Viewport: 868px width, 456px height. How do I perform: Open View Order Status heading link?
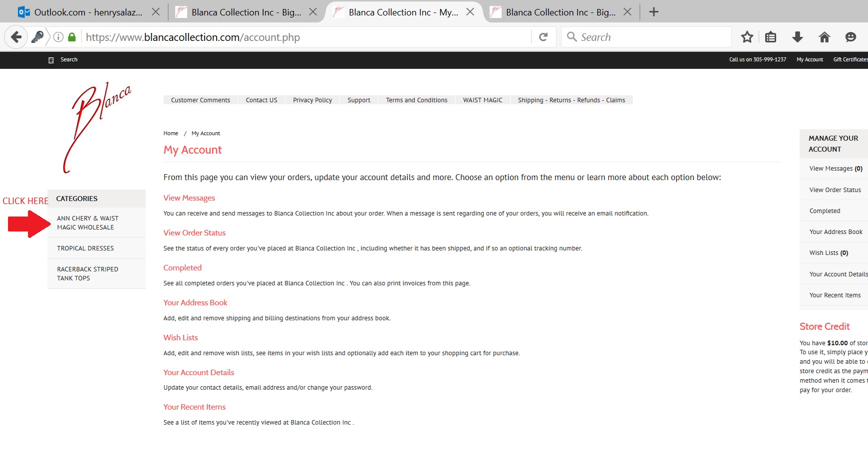(x=194, y=233)
